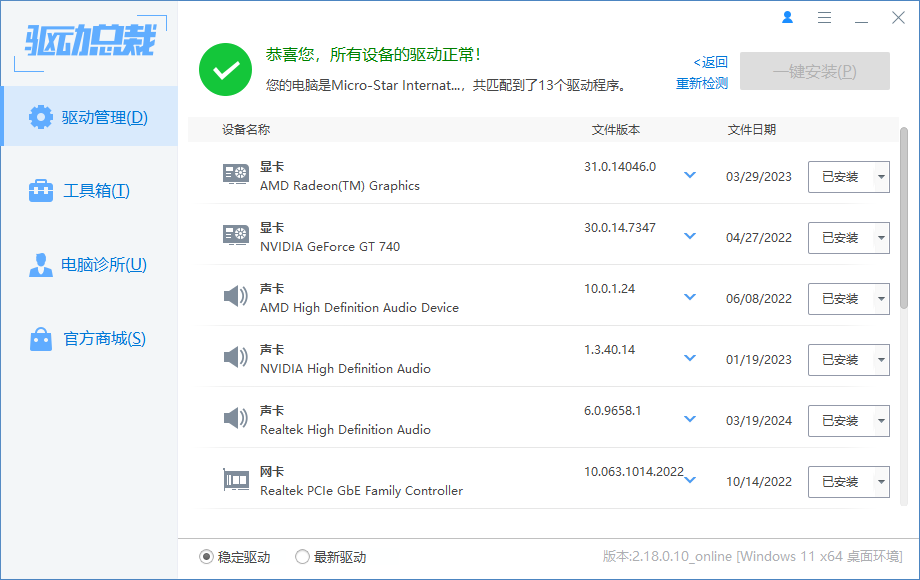The height and width of the screenshot is (580, 920).
Task: Expand version list for AMD Radeon Graphics
Action: point(689,175)
